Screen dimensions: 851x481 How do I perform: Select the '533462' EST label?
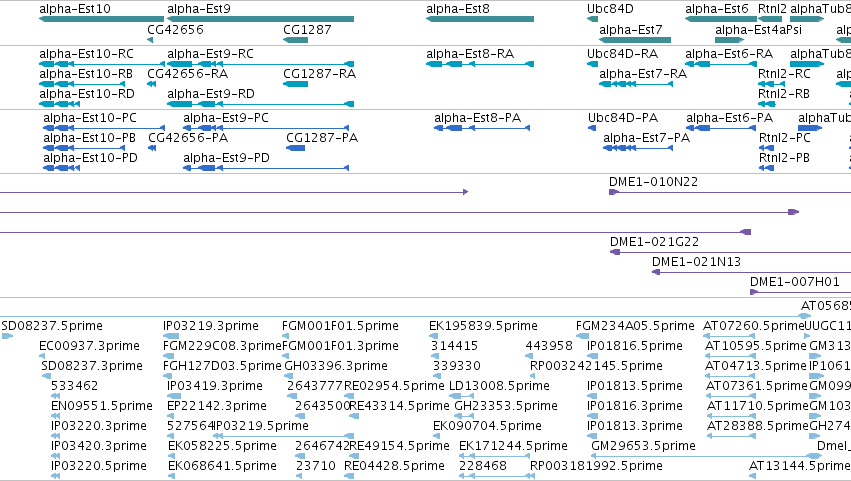[x=74, y=386]
